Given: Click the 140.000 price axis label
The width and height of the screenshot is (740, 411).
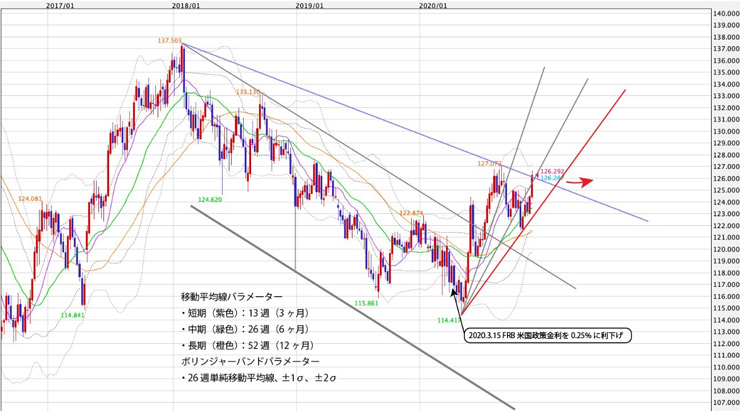Looking at the screenshot, I should click(x=727, y=14).
